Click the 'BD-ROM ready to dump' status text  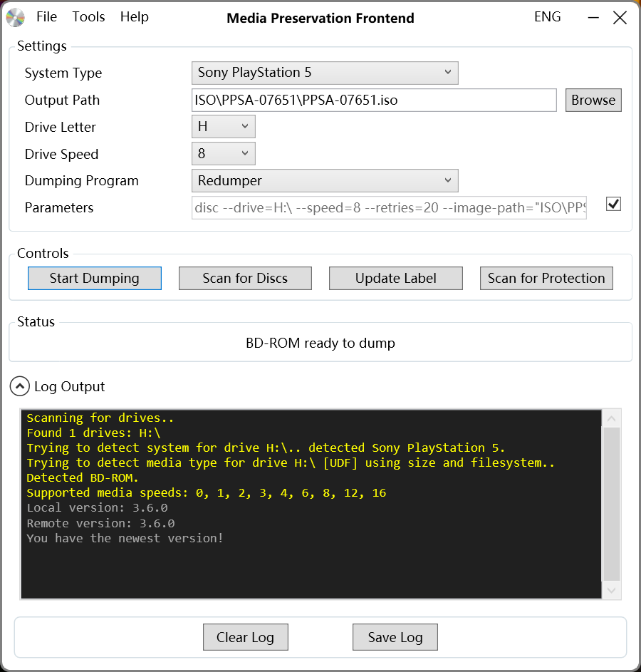point(320,343)
